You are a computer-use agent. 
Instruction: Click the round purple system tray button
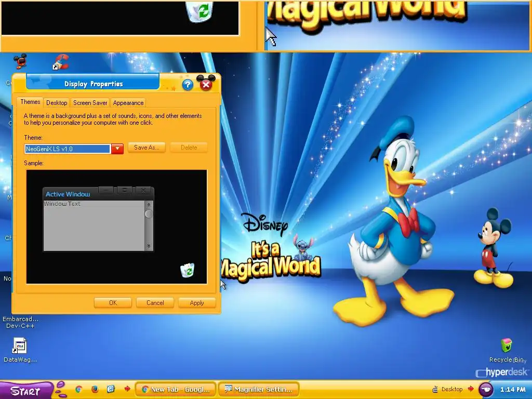[x=486, y=390]
